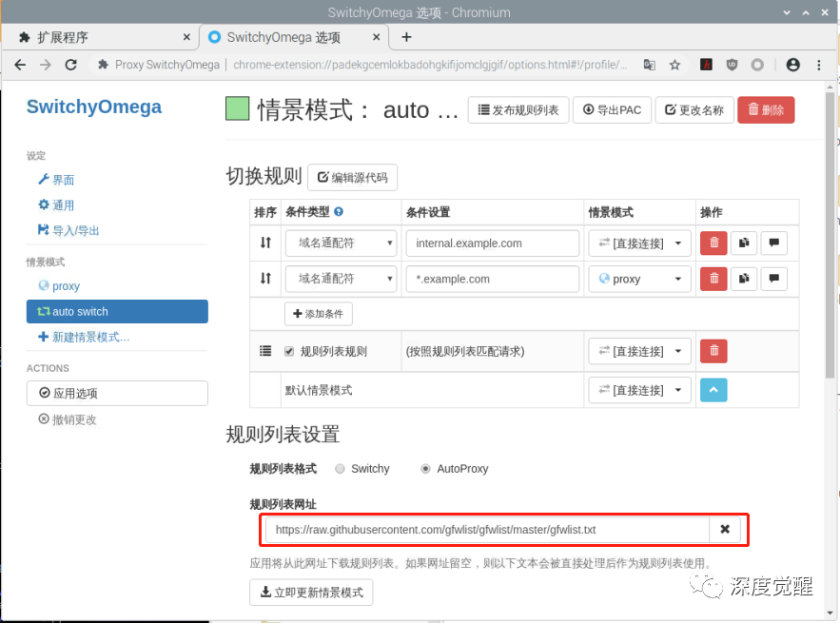This screenshot has width=840, height=623.
Task: Clear the rule list URL field
Action: [725, 529]
